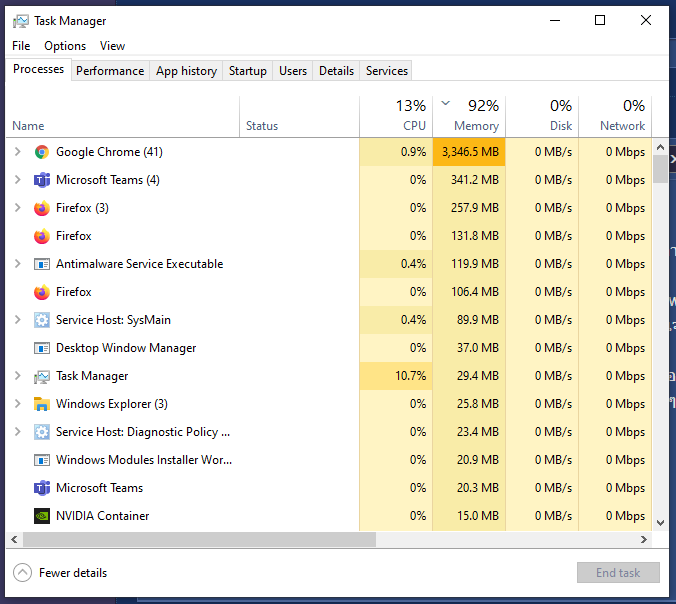Click the Firefox (3) process icon
This screenshot has width=676, height=604.
42,208
